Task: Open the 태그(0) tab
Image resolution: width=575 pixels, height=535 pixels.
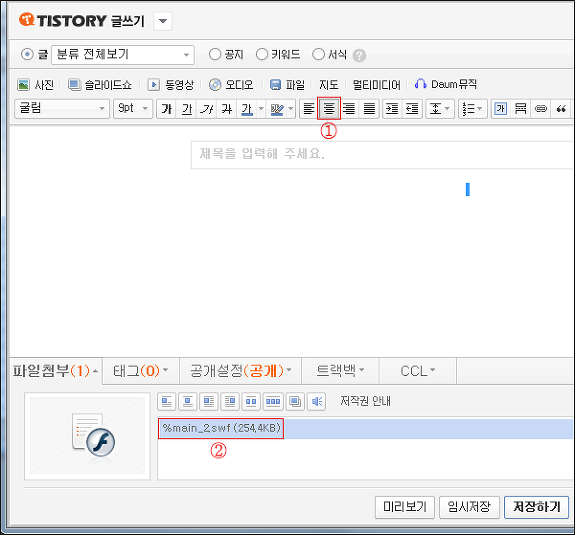Action: (x=141, y=371)
